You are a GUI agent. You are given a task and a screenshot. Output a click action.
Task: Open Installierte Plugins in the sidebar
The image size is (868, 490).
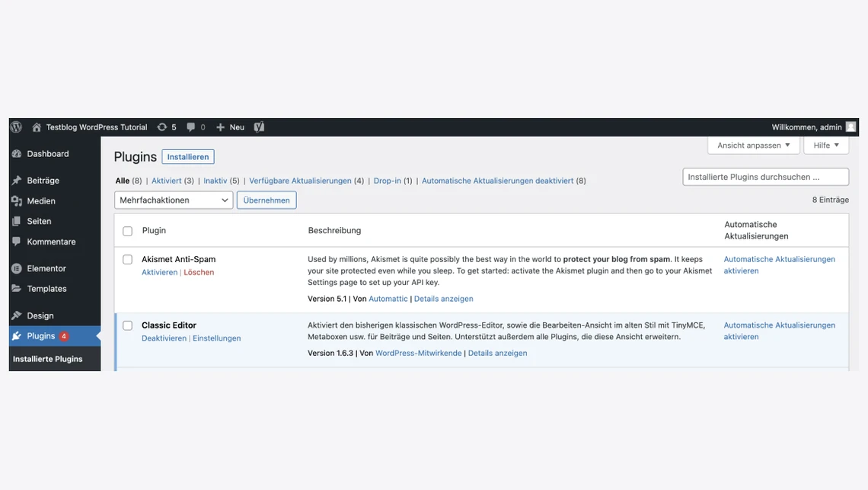tap(54, 358)
